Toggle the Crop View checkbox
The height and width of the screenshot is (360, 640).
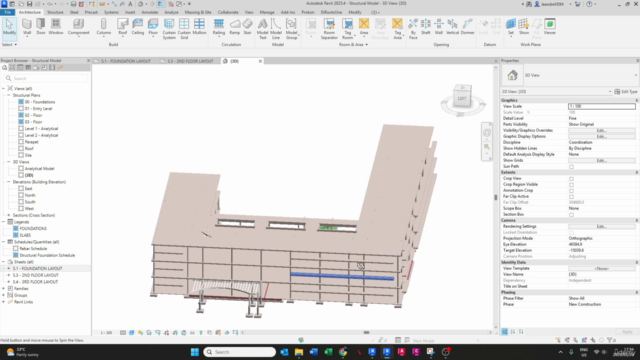(571, 178)
